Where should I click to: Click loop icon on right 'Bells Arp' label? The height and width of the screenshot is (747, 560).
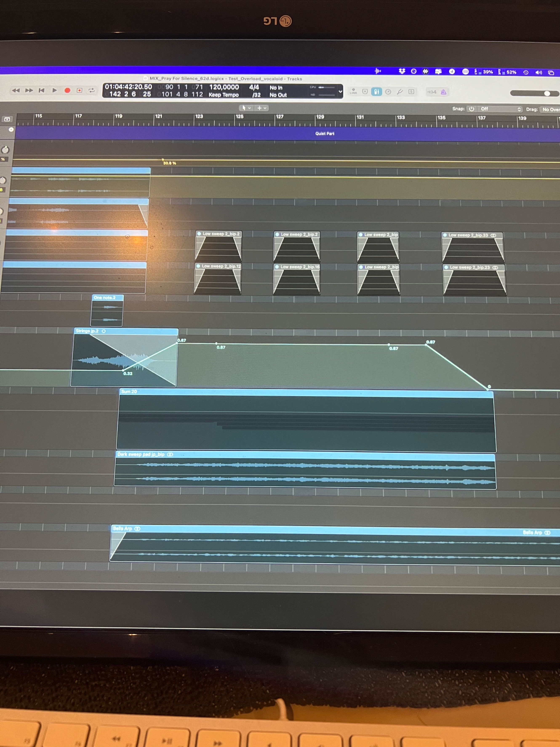[547, 533]
